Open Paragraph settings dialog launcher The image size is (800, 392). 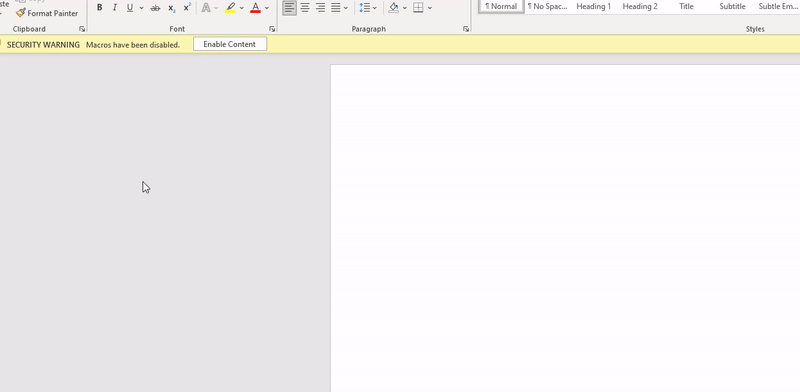pos(466,29)
